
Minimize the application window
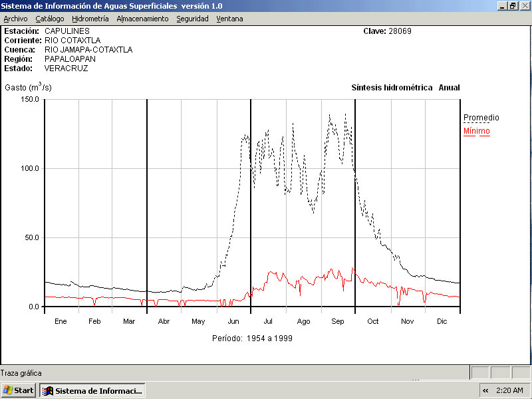tap(502, 5)
